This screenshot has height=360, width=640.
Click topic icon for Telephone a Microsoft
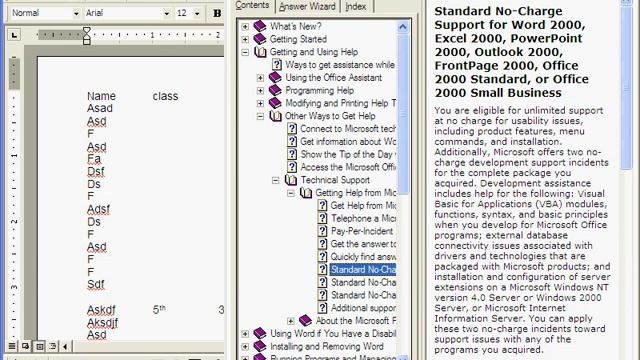click(322, 218)
